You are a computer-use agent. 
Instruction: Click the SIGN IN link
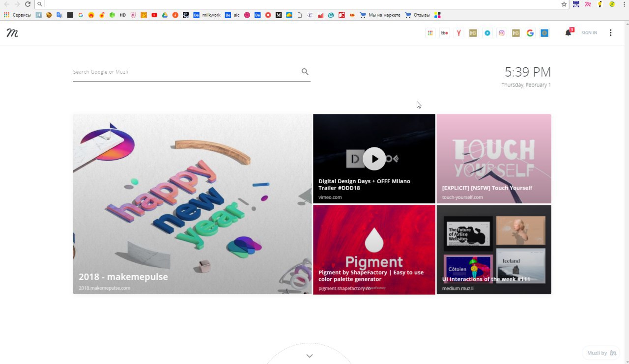(x=589, y=33)
